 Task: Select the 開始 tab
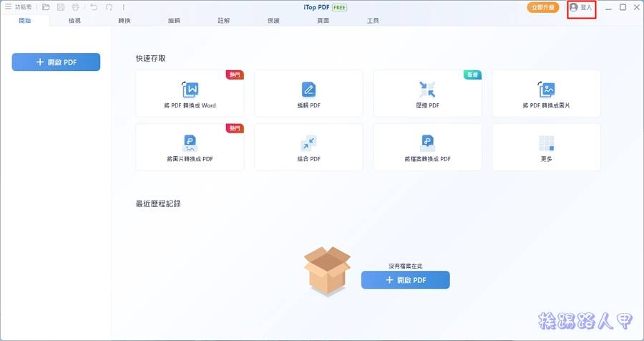click(25, 21)
